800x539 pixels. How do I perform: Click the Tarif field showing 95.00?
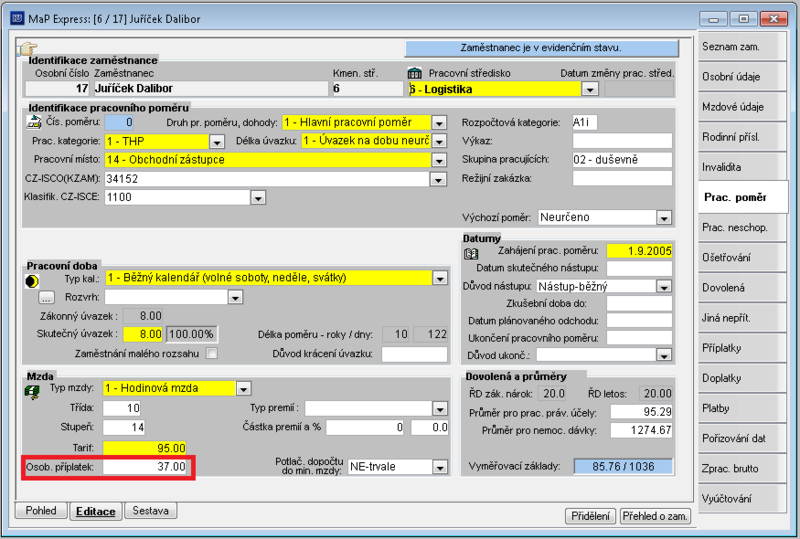click(x=145, y=448)
